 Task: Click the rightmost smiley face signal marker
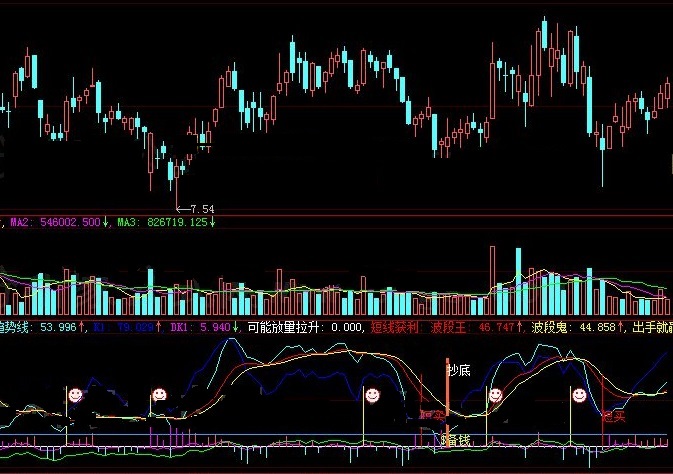[x=579, y=395]
